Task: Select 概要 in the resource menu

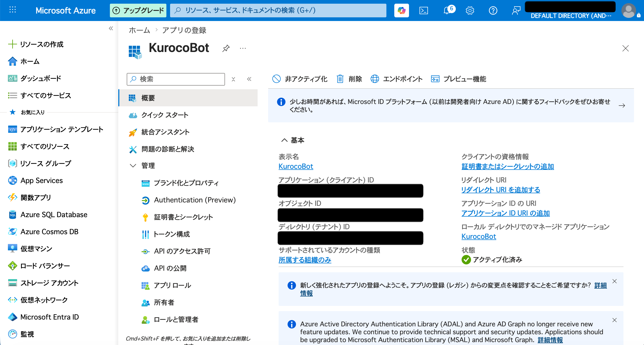Action: (x=188, y=98)
